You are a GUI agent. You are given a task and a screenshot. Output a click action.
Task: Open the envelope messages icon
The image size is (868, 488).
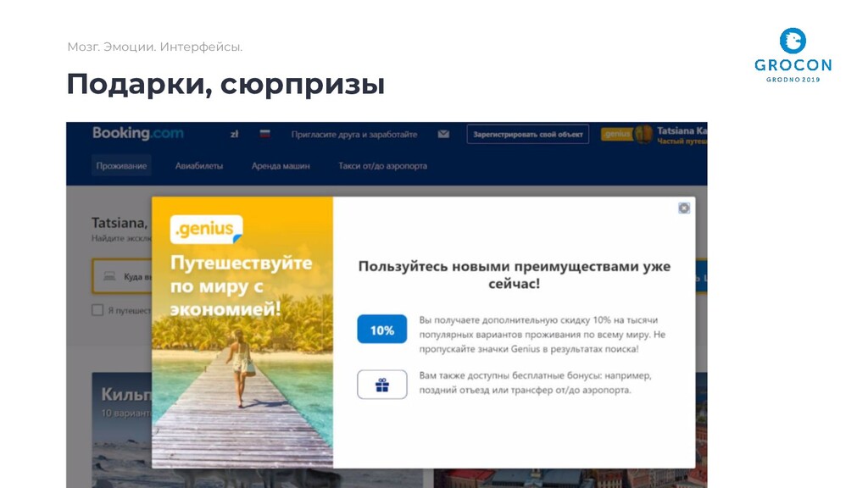click(x=443, y=135)
